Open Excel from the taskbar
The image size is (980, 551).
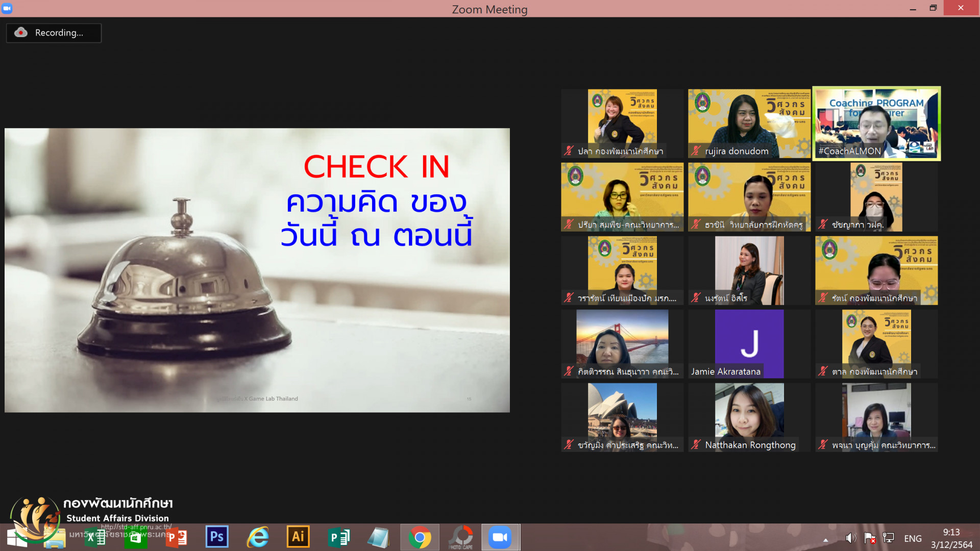point(95,537)
